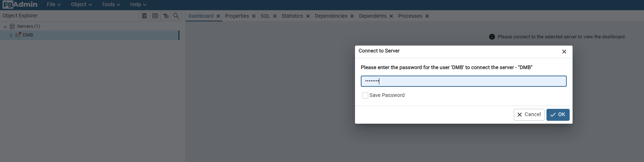Confirm connection with the OK button

tap(558, 115)
